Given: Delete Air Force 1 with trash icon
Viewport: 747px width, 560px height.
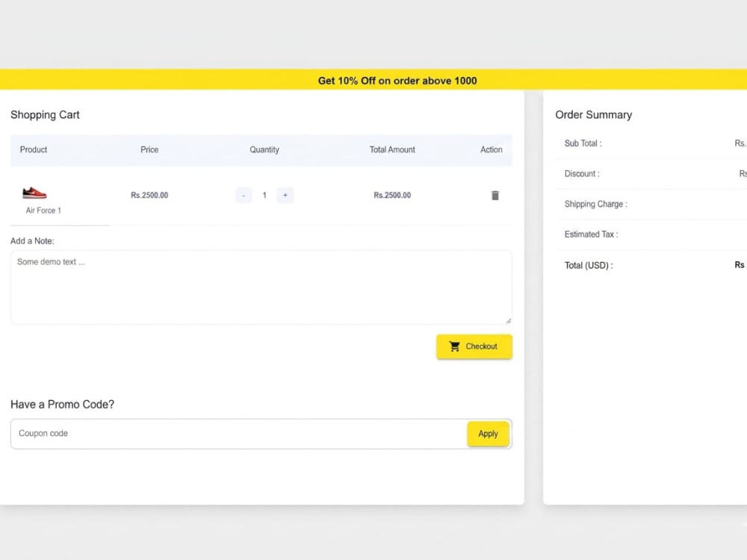Looking at the screenshot, I should (495, 195).
